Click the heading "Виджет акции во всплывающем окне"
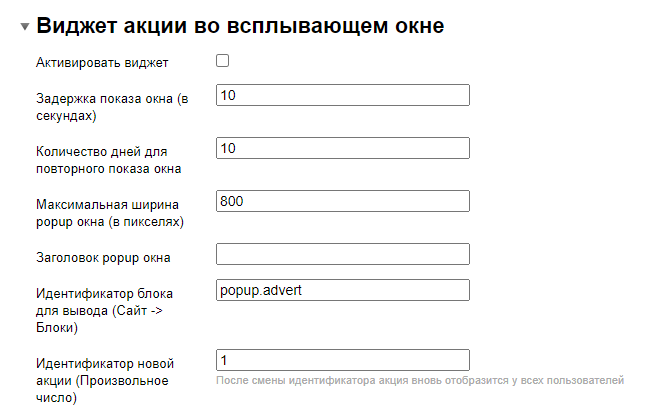This screenshot has height=418, width=663. pyautogui.click(x=240, y=26)
